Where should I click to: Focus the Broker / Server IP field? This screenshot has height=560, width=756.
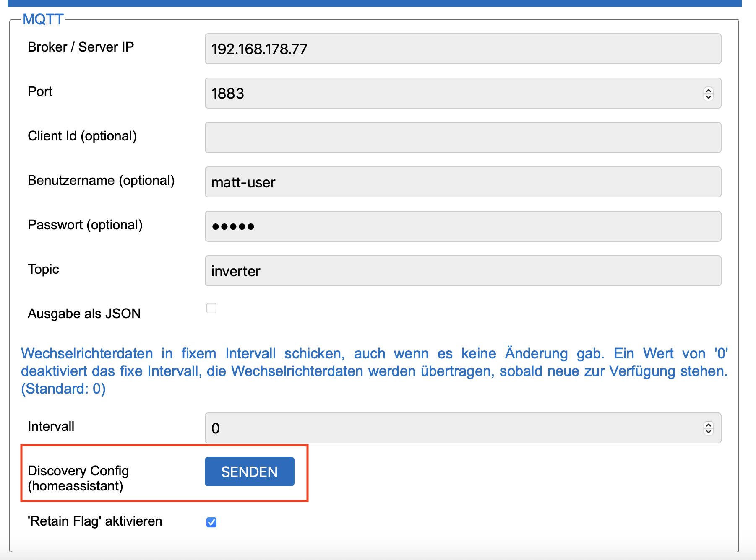tap(462, 49)
